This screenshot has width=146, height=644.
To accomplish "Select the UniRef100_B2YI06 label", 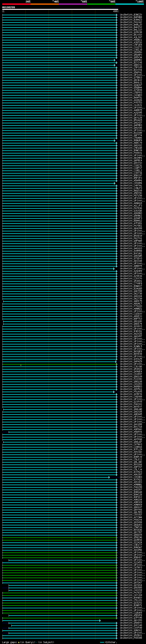I will tap(131, 63).
